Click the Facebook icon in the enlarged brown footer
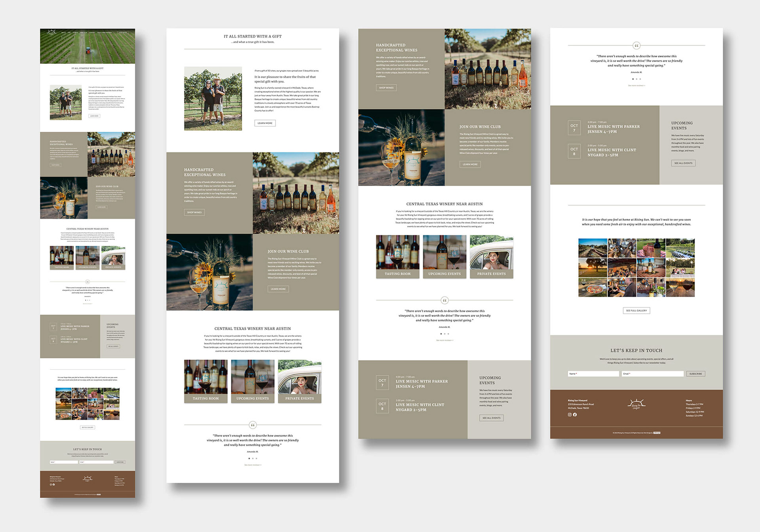760x532 pixels. coord(575,414)
